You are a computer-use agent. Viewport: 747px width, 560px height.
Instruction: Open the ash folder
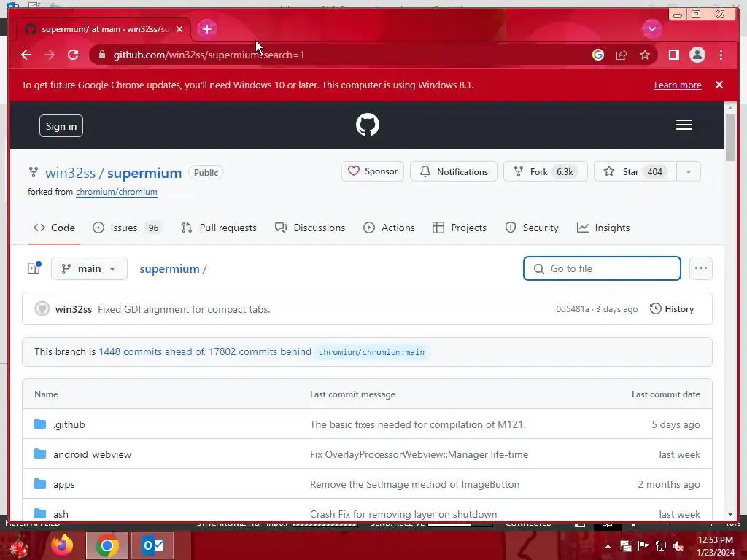tap(61, 514)
